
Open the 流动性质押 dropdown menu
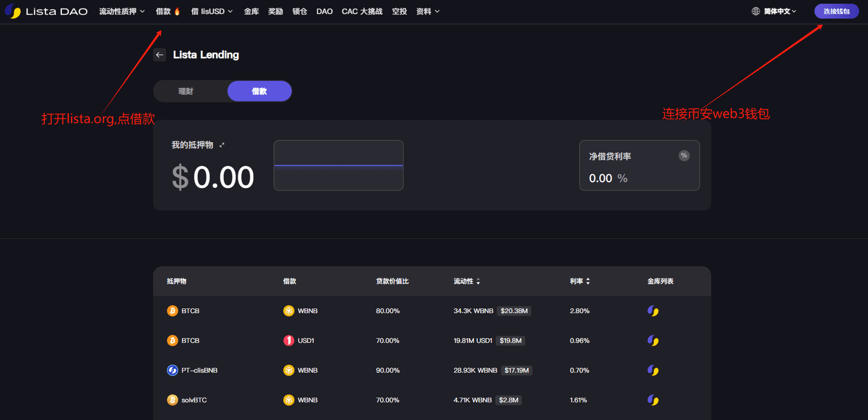pyautogui.click(x=122, y=11)
